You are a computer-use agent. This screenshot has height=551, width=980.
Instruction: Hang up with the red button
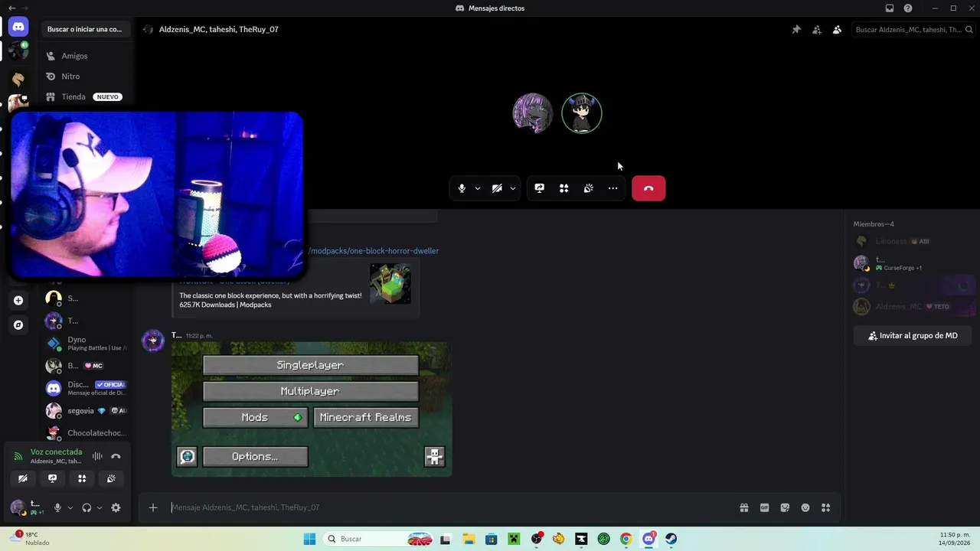648,188
